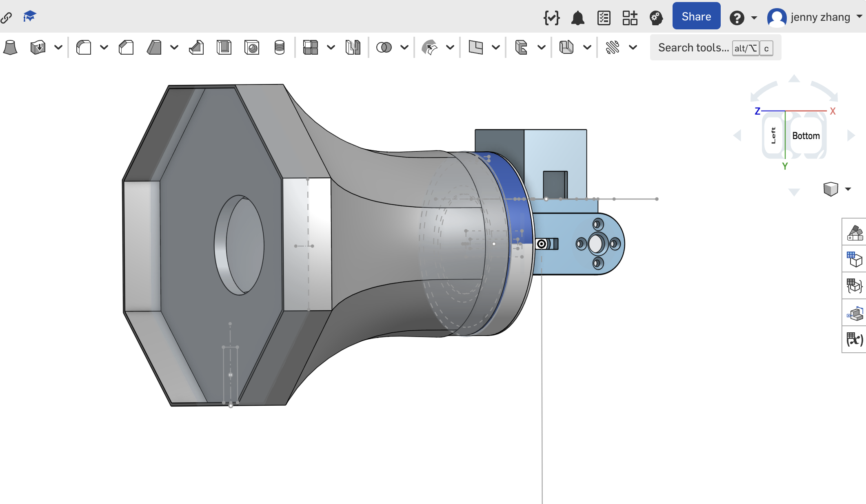Expand the Frame tool dropdown arrow
This screenshot has height=504, width=866.
coord(542,47)
